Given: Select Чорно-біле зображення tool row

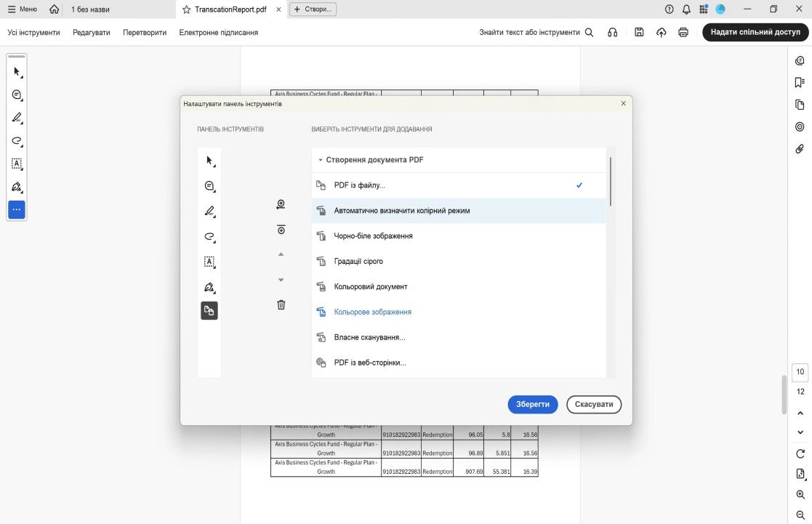Looking at the screenshot, I should pyautogui.click(x=459, y=236).
